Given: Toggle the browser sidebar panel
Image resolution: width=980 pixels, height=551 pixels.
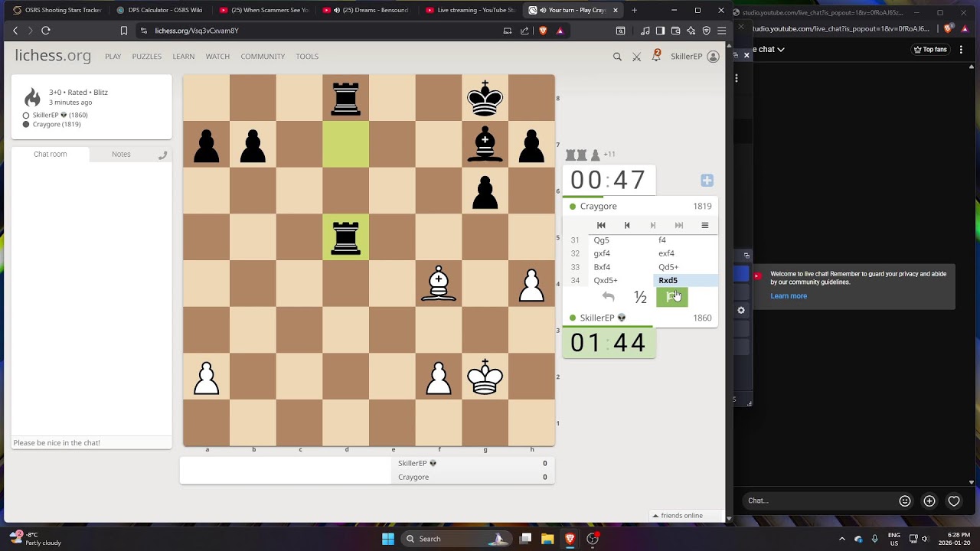Looking at the screenshot, I should [x=660, y=31].
